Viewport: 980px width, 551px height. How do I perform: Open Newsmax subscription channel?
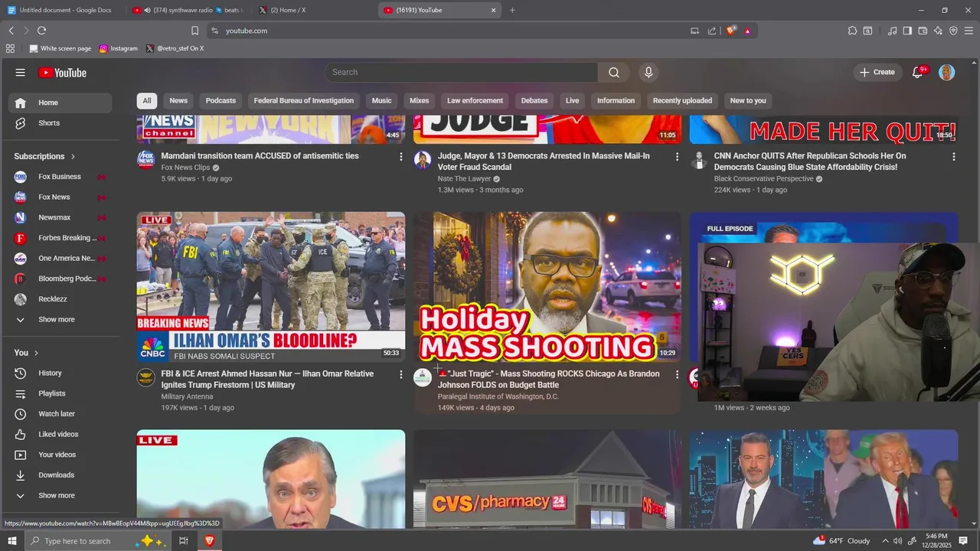pyautogui.click(x=60, y=217)
